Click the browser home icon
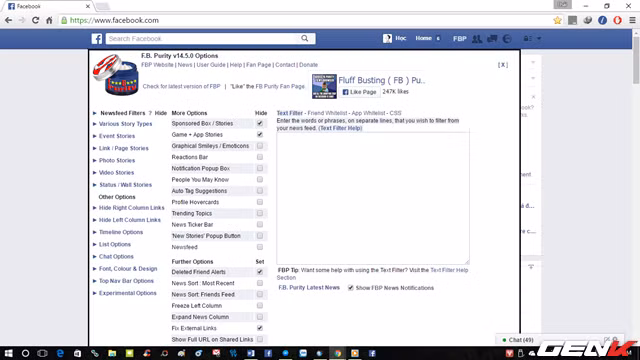 tap(49, 20)
